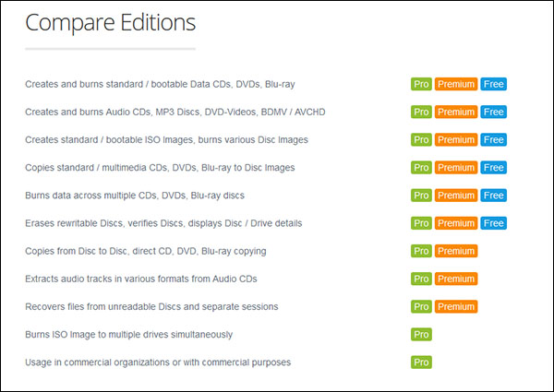
Task: Click the Free badge for Audio CDs row
Action: click(493, 113)
